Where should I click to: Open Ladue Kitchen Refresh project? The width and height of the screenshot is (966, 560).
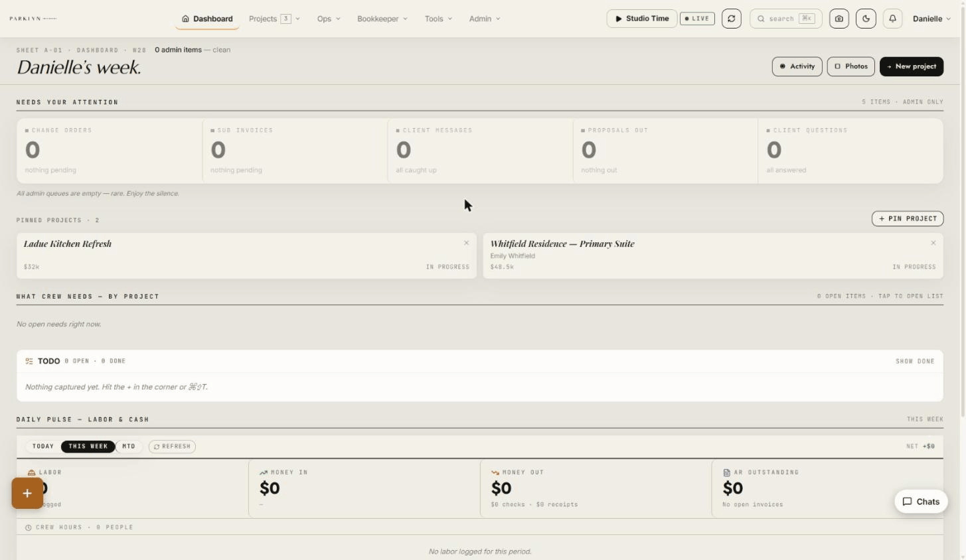pyautogui.click(x=246, y=255)
